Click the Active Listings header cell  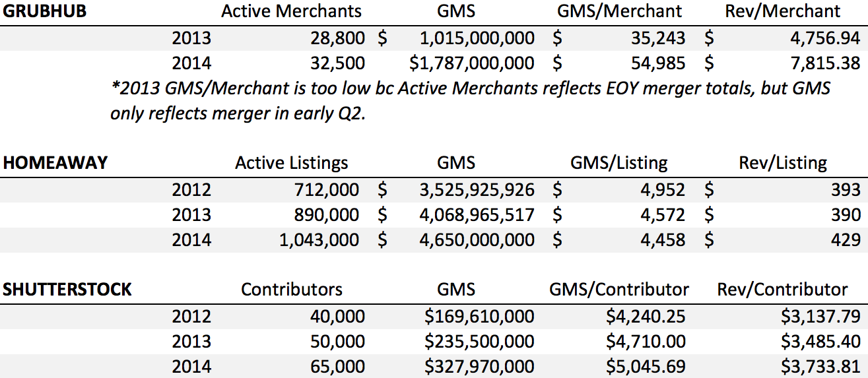click(291, 163)
